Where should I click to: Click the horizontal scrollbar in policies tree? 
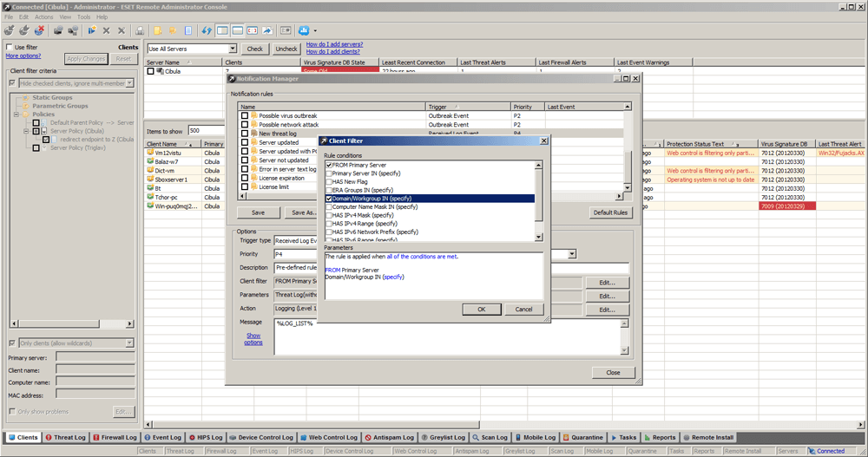(x=59, y=323)
